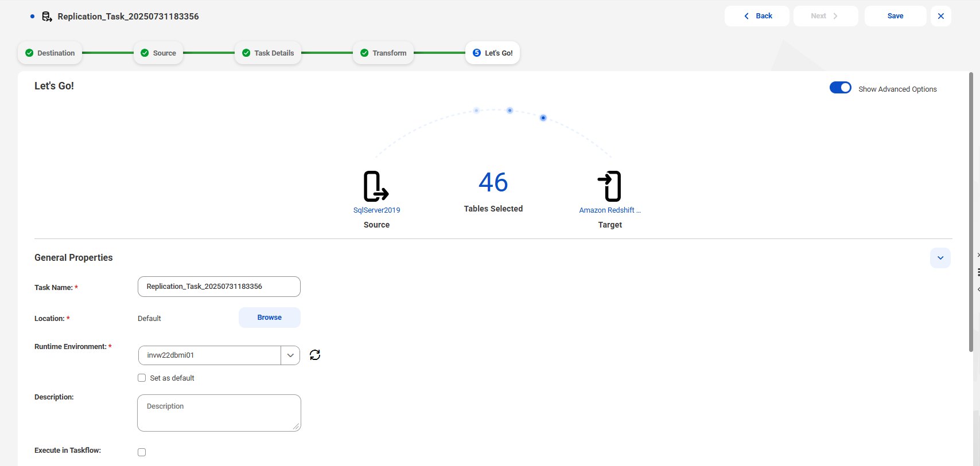Click the Description text area
Screen dimensions: 980x466
coord(219,413)
